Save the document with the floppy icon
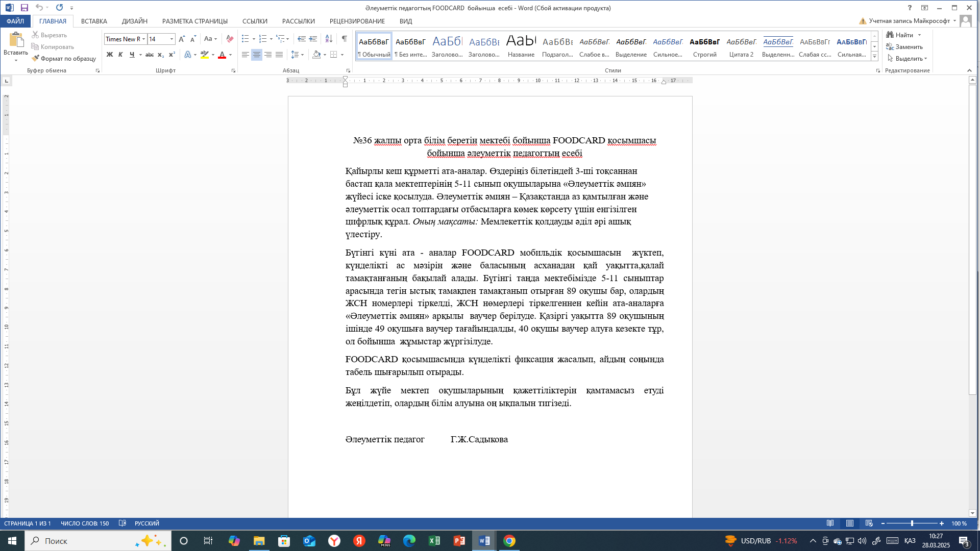The image size is (980, 551). click(x=24, y=8)
